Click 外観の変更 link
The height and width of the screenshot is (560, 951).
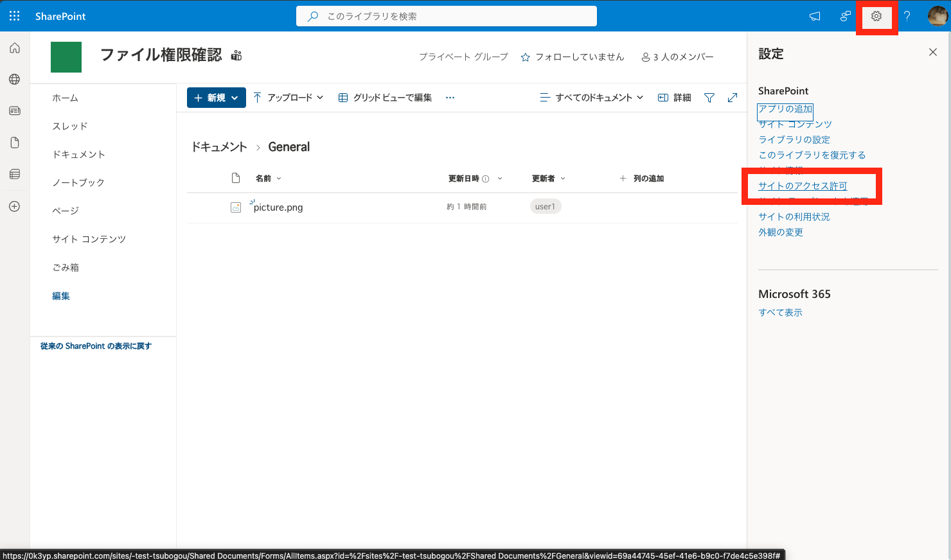pos(781,232)
